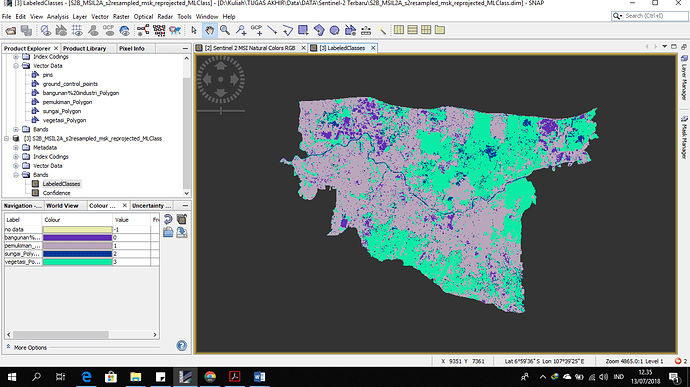
Task: Select the arrow selection tool
Action: [194, 30]
